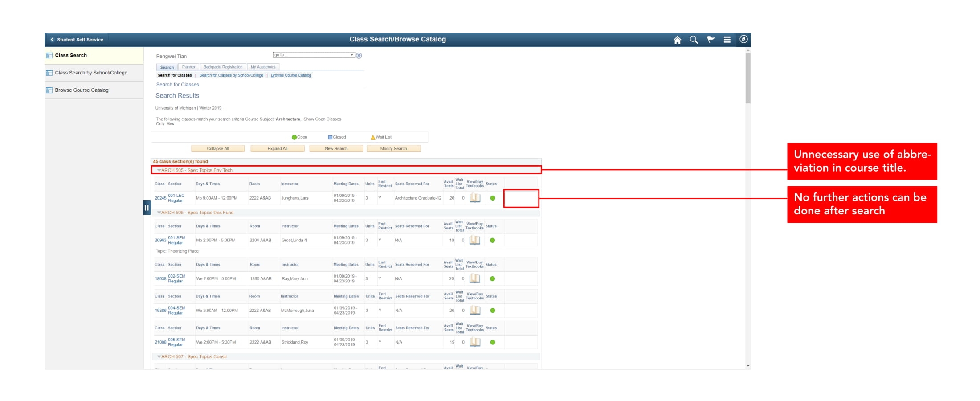Screen dimensions: 980x401
Task: Click instructor name McMorrough,Julia
Action: click(x=297, y=311)
